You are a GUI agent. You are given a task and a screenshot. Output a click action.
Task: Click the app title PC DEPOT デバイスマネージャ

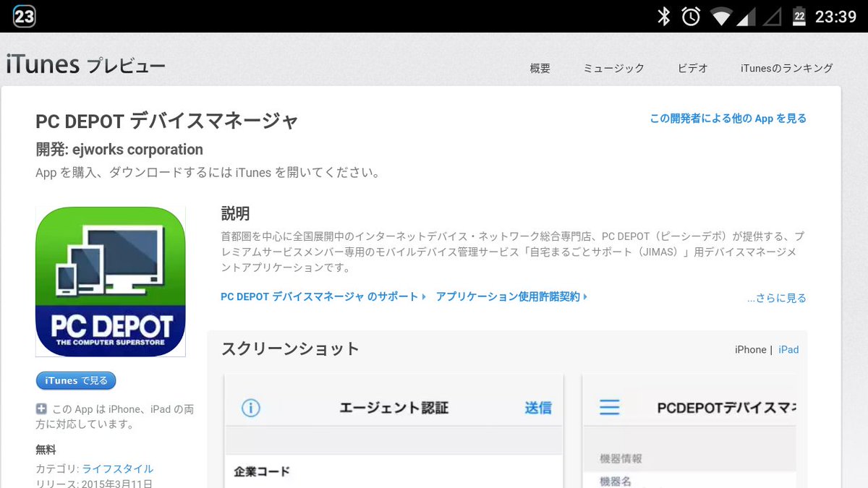click(x=166, y=121)
